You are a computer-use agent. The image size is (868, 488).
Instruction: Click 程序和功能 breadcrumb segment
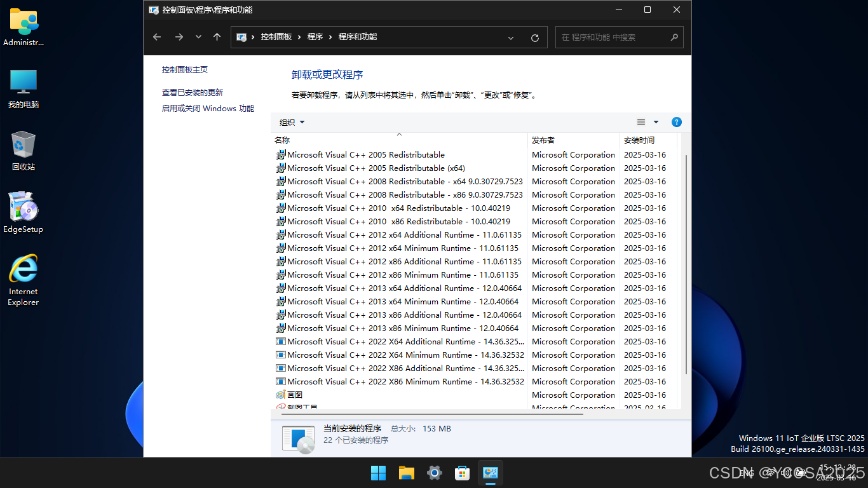[x=358, y=37]
